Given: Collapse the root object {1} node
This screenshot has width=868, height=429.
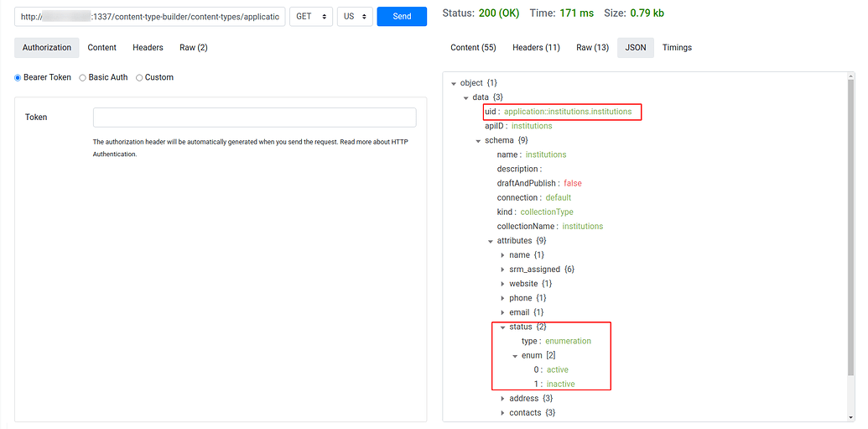Looking at the screenshot, I should [x=455, y=84].
